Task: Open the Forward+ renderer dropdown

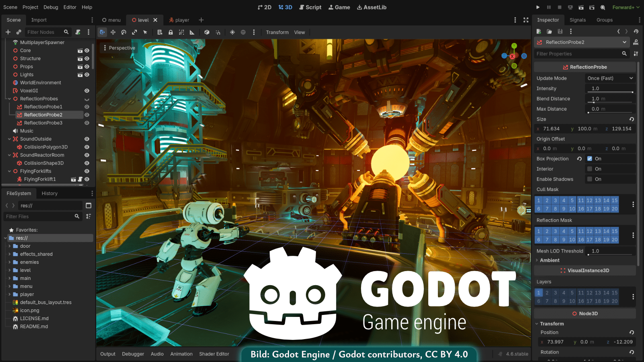Action: tap(626, 7)
